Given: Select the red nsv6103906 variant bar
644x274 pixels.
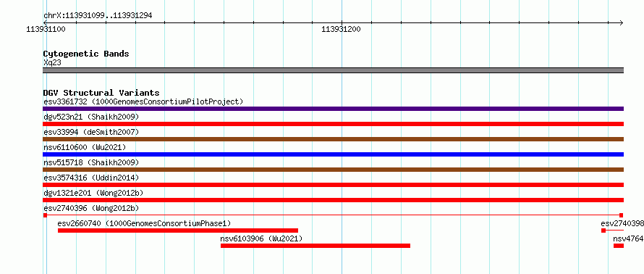Looking at the screenshot, I should [x=315, y=246].
